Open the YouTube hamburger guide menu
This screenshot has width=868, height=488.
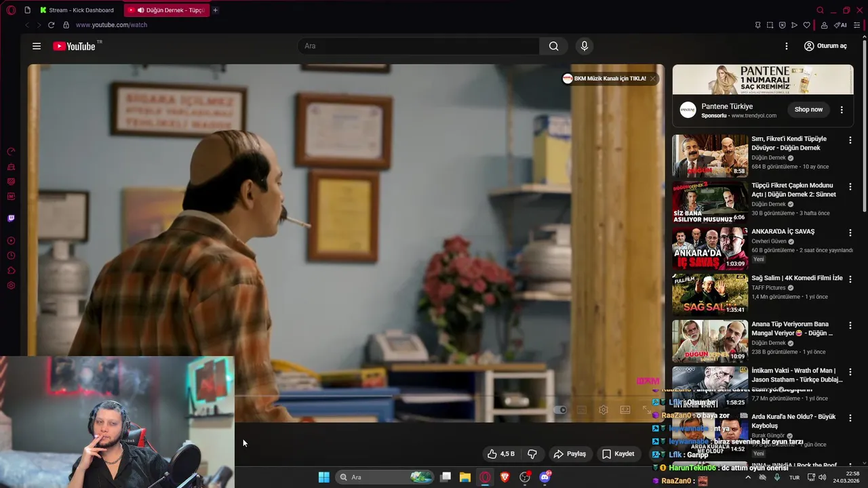click(37, 46)
